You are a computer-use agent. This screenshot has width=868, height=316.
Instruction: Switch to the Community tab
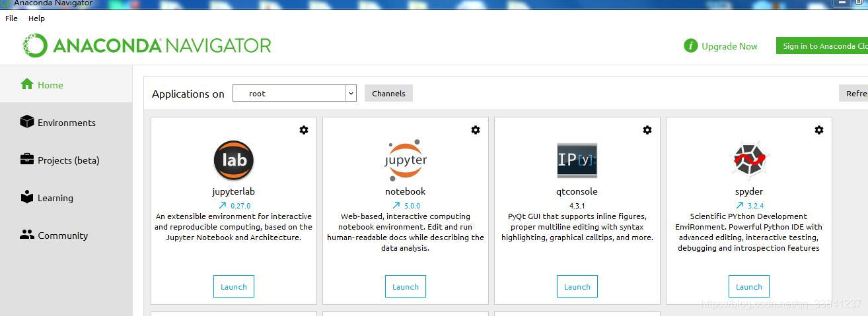point(66,235)
